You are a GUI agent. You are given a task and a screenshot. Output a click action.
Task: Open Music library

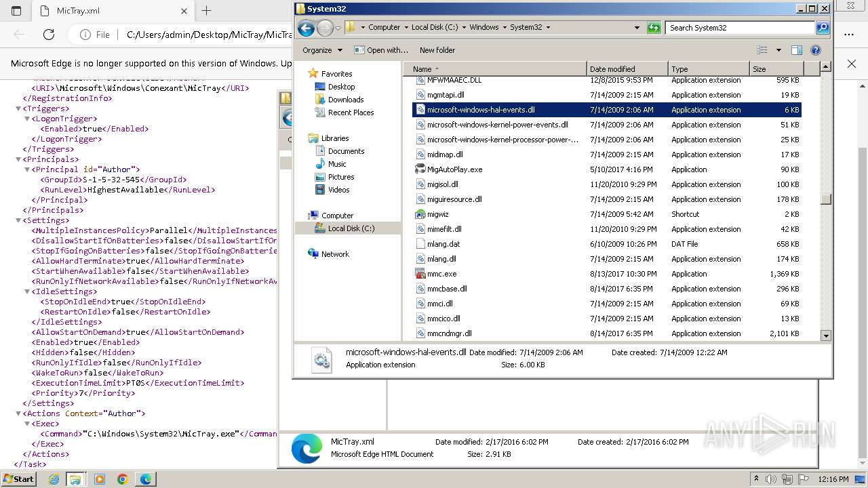pos(337,164)
